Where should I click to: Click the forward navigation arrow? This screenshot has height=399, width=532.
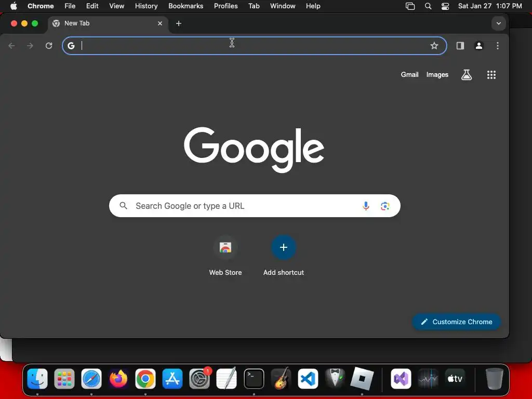[30, 46]
